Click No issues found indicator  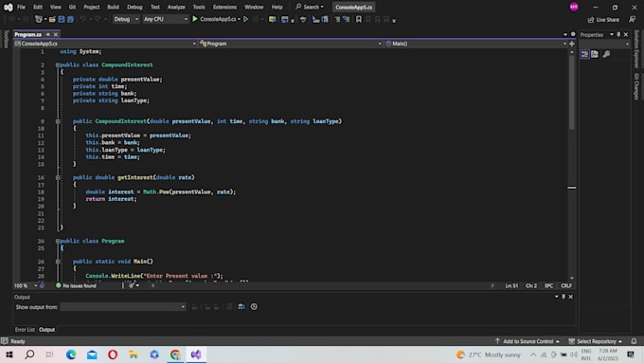[76, 285]
